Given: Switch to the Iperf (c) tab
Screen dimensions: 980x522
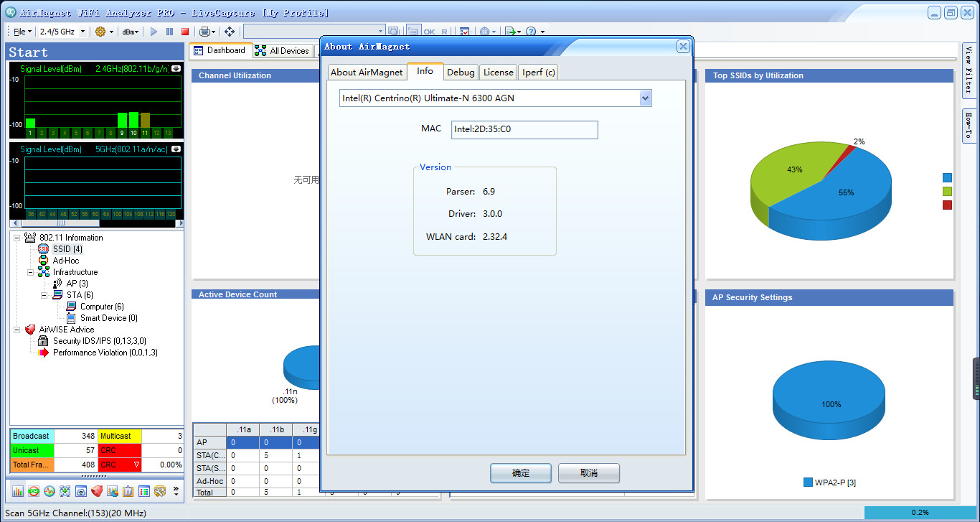Looking at the screenshot, I should [x=538, y=72].
